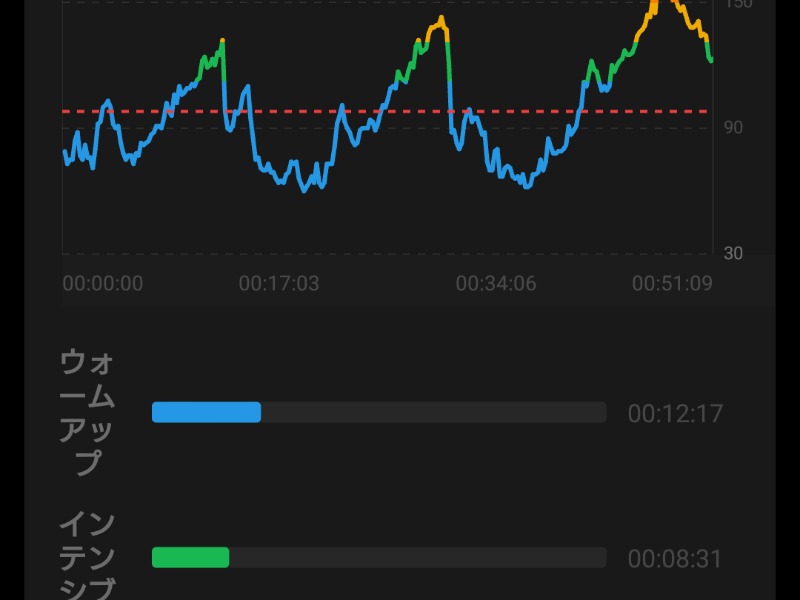Viewport: 800px width, 600px height.
Task: Tap the 90 heart rate axis label
Action: pos(733,127)
